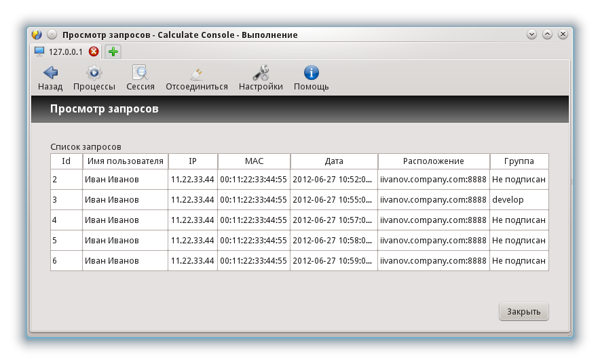Screen dimensions: 600x364
Task: Open the Помощь info icon
Action: (311, 73)
